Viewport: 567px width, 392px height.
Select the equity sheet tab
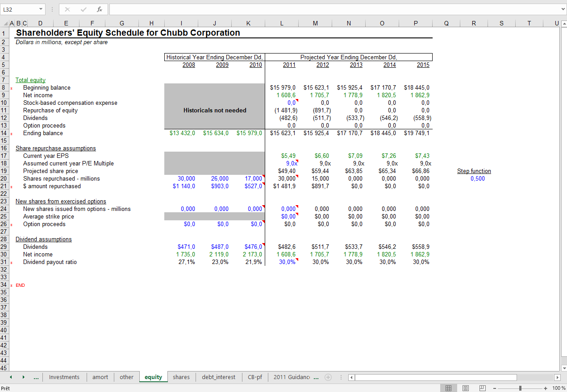(154, 377)
